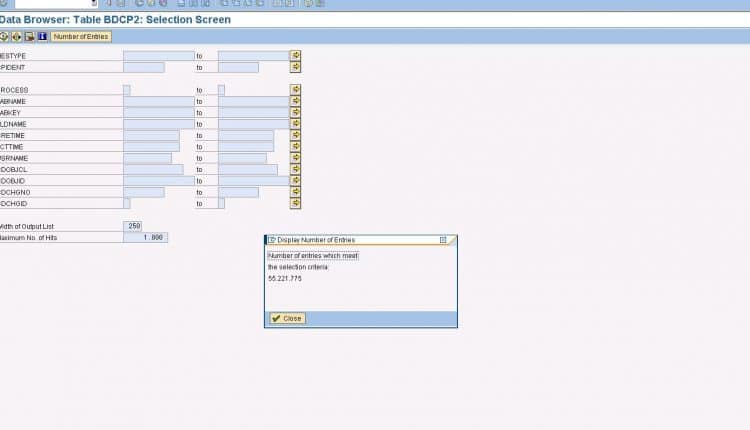The image size is (750, 430).
Task: Click 'the selection criteria:' text in dialog
Action: [x=298, y=267]
